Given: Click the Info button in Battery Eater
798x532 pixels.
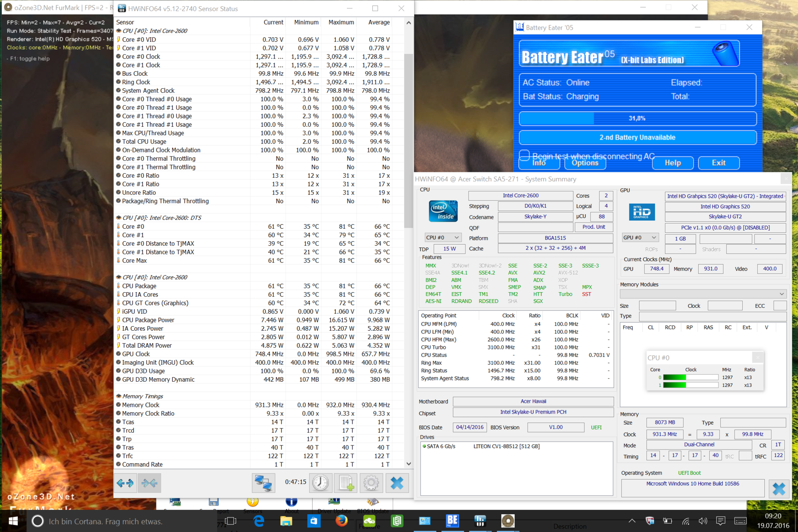Looking at the screenshot, I should pyautogui.click(x=539, y=163).
